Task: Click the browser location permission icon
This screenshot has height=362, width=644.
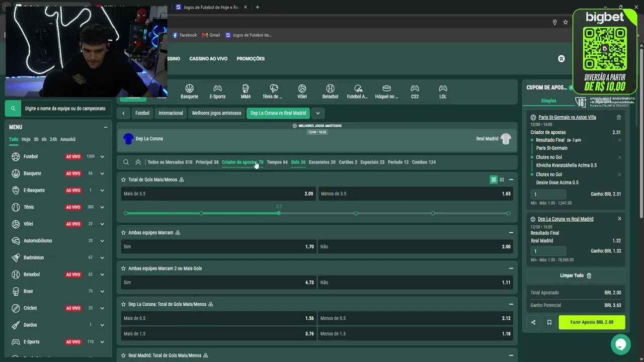Action: [x=554, y=22]
